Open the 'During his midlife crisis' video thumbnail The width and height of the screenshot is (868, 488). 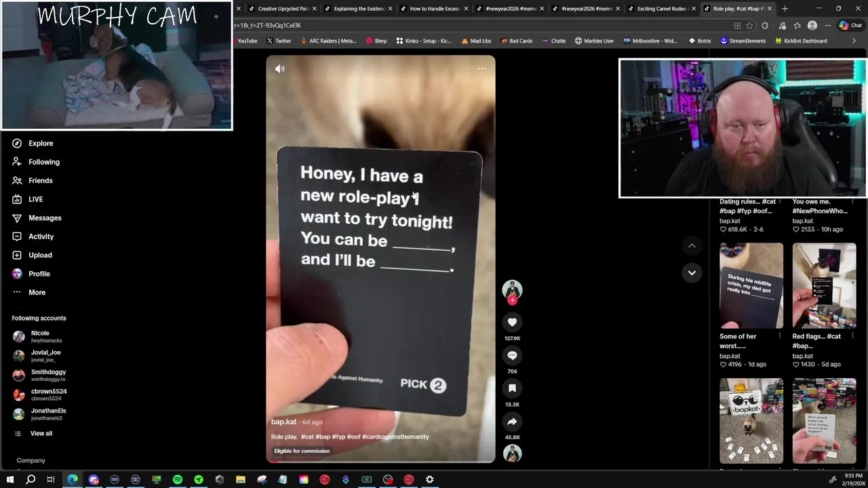tap(751, 286)
